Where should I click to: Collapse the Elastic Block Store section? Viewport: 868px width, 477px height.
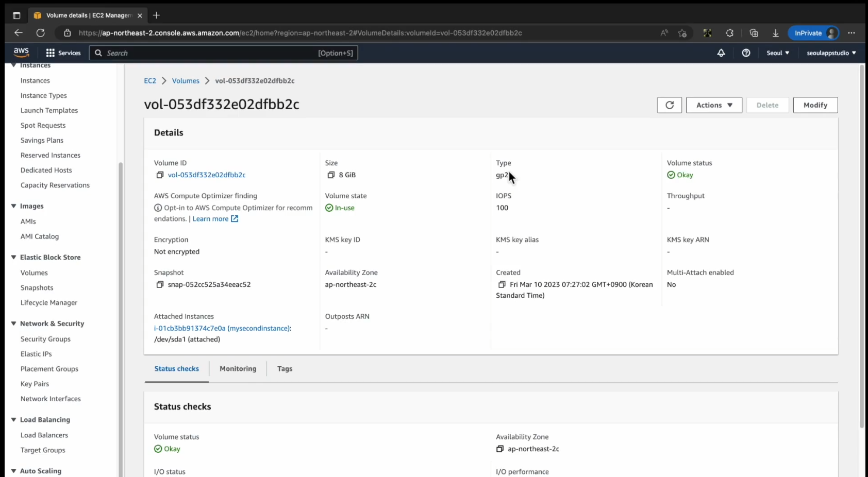click(x=13, y=258)
